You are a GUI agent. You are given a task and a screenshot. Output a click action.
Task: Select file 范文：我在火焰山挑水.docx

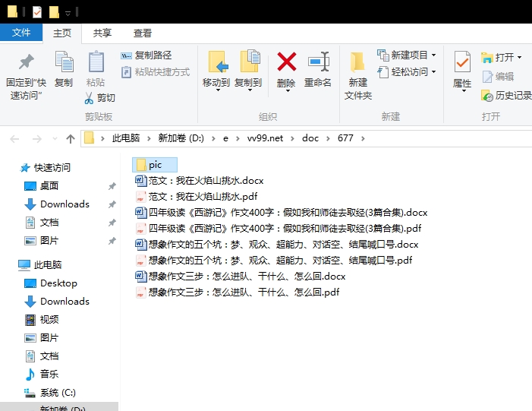(x=199, y=180)
